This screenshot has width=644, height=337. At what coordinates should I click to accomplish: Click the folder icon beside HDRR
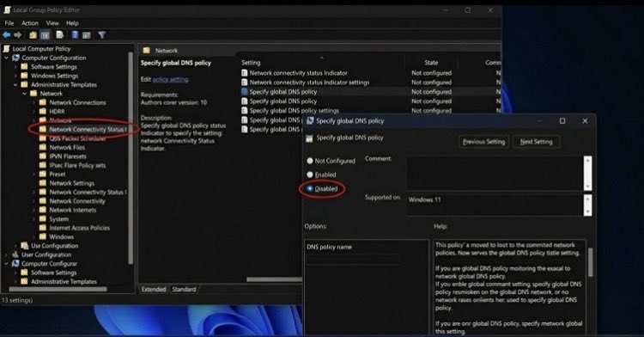coord(43,112)
